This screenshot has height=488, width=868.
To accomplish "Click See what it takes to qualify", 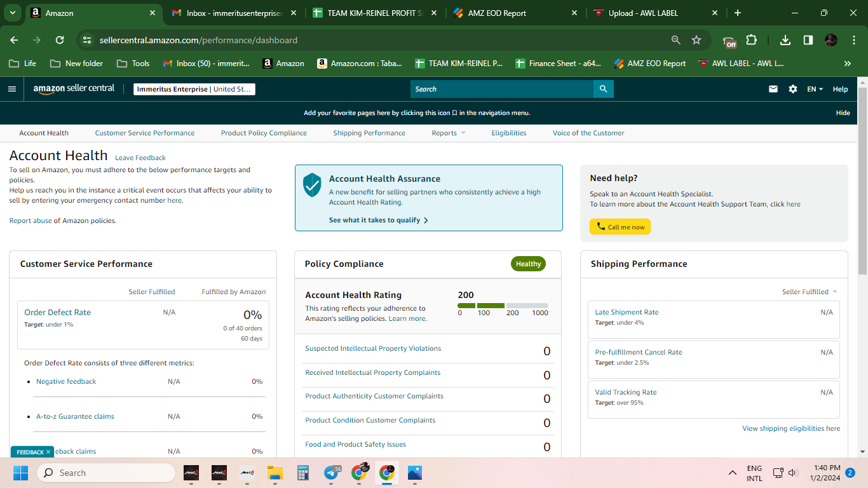I will click(x=379, y=220).
